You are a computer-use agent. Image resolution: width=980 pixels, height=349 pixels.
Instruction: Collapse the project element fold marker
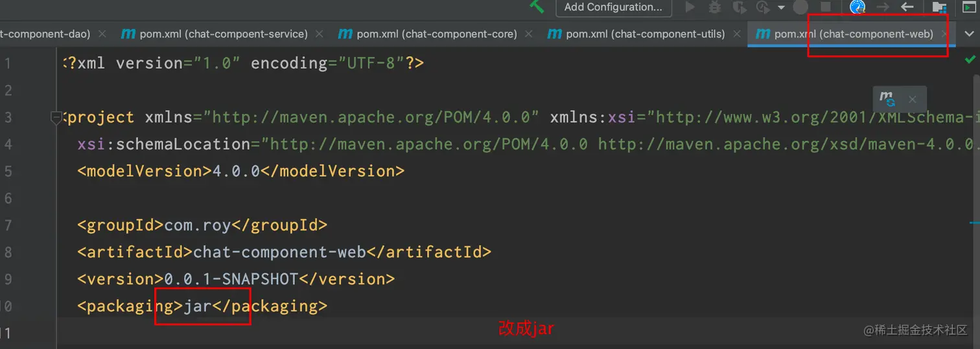[56, 117]
